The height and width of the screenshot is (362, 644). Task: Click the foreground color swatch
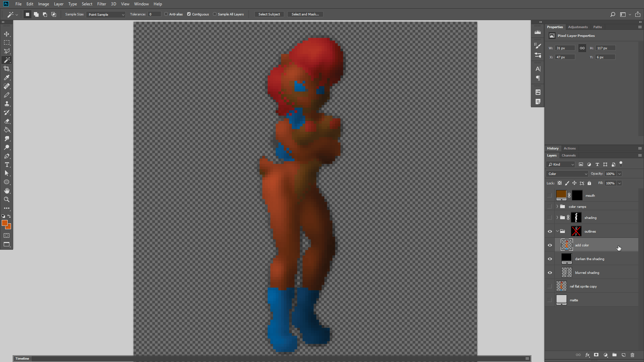[4, 223]
